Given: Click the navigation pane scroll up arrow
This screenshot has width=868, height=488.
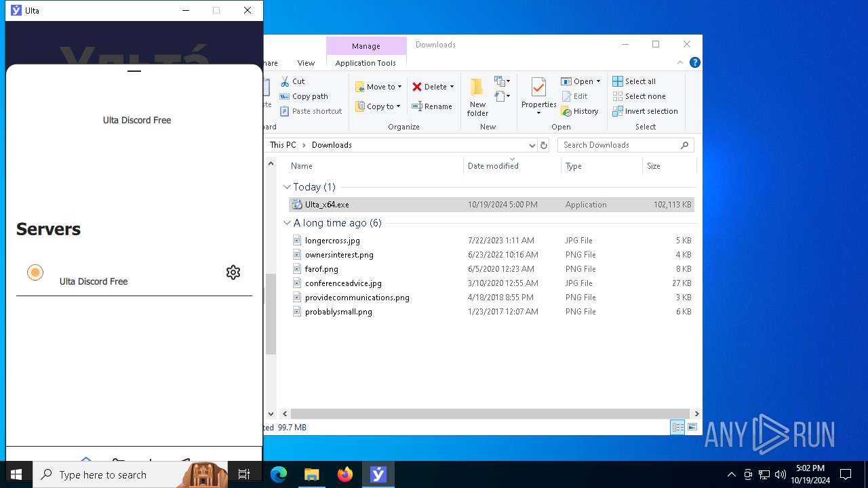Looking at the screenshot, I should tap(271, 163).
